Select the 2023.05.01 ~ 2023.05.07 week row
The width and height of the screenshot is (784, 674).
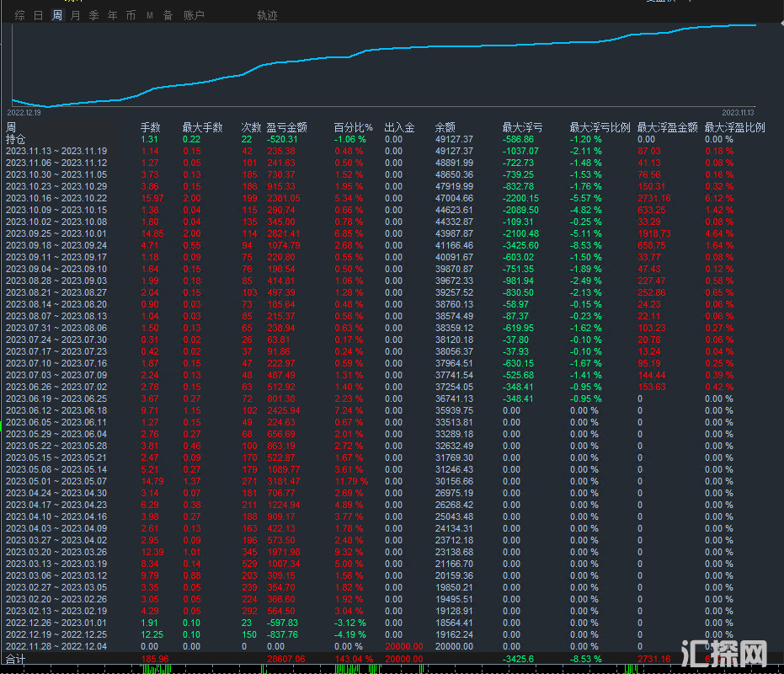pos(56,481)
